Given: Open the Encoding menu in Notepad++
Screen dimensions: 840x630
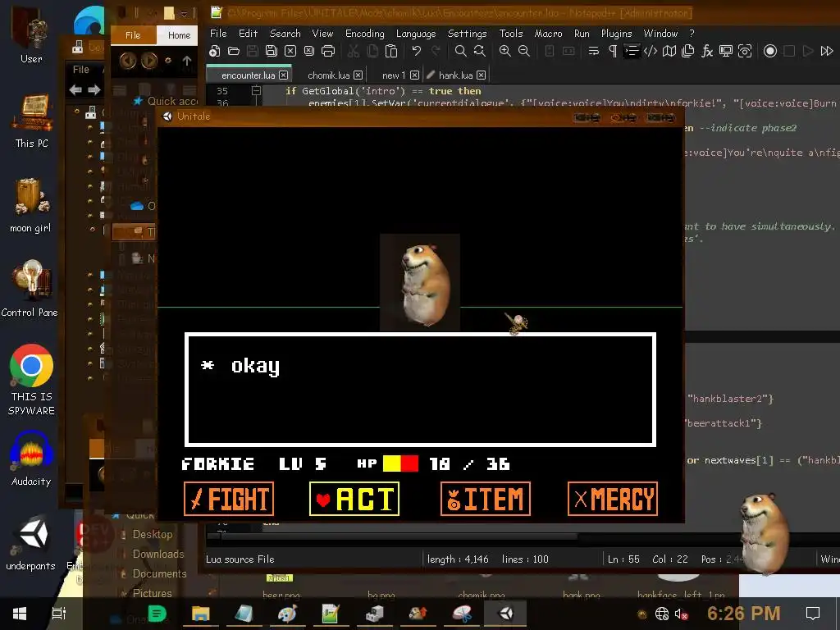Looking at the screenshot, I should coord(365,33).
